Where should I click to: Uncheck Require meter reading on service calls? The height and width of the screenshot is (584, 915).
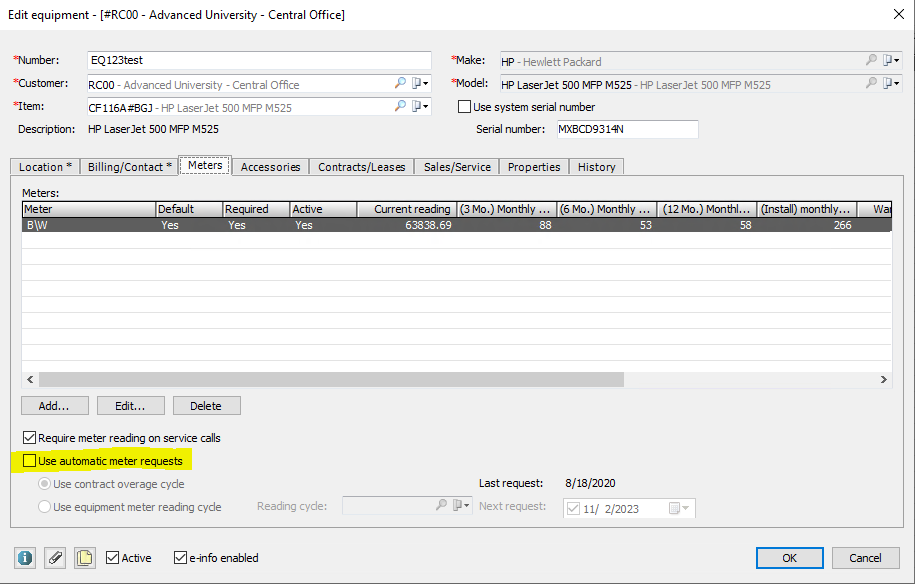(x=29, y=438)
